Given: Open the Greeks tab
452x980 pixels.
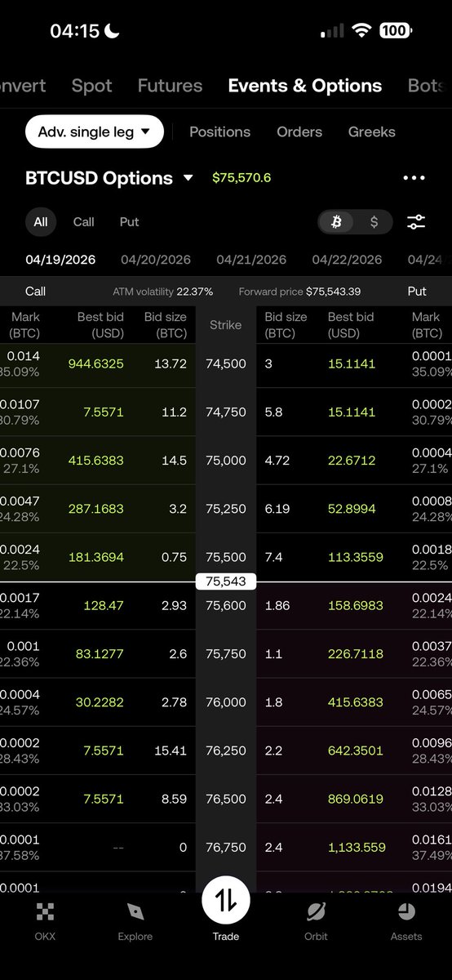Looking at the screenshot, I should coord(372,131).
